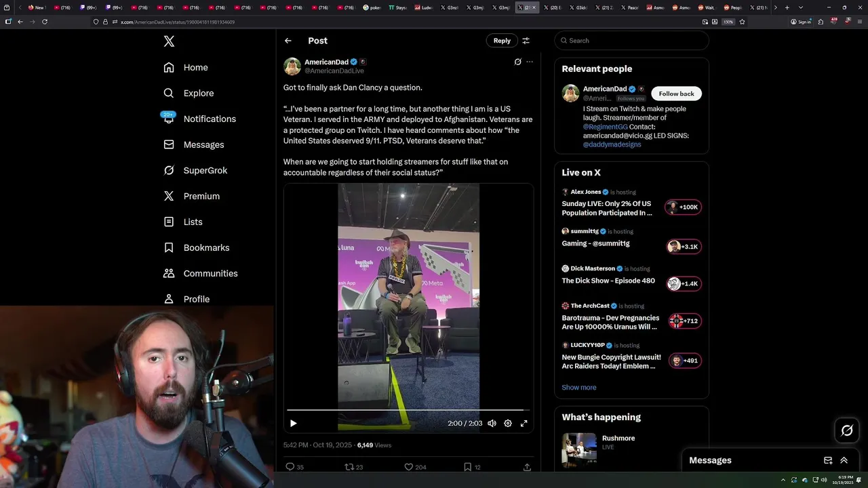
Task: Play the video in the post
Action: 293,423
